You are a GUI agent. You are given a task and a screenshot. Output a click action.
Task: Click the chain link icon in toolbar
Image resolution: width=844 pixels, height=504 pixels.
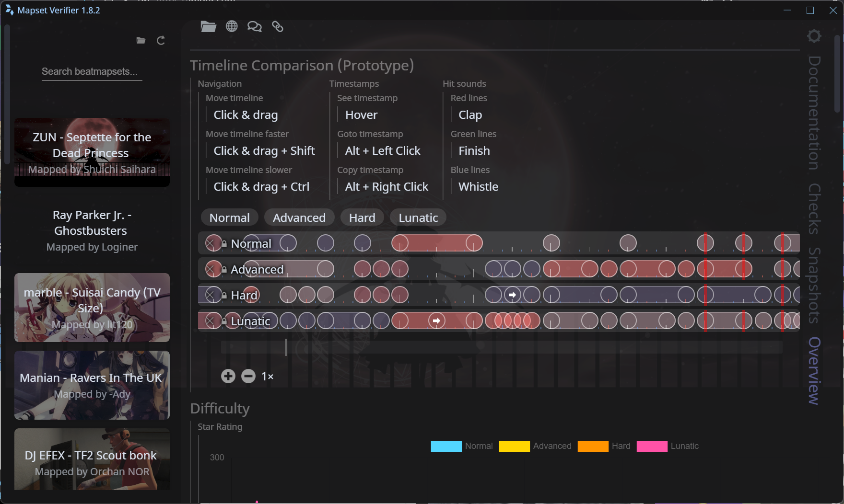point(278,27)
